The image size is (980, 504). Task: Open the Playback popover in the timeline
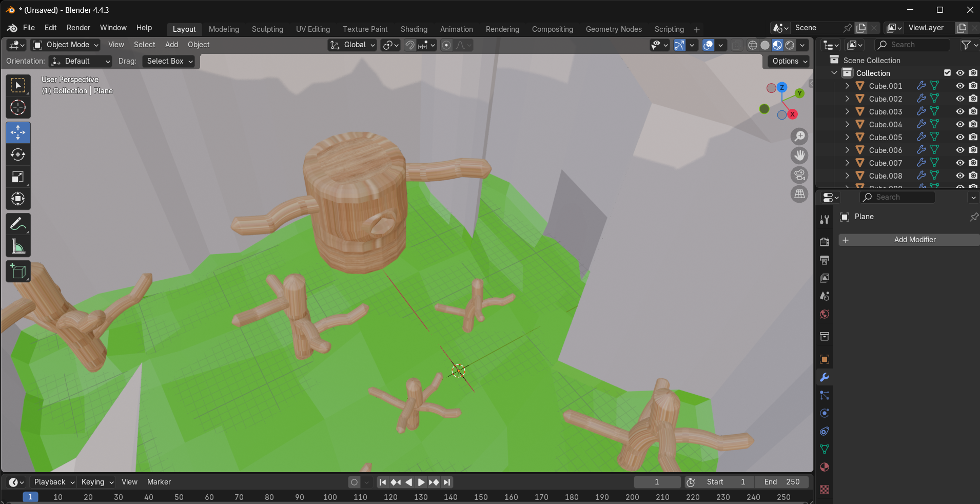point(53,482)
